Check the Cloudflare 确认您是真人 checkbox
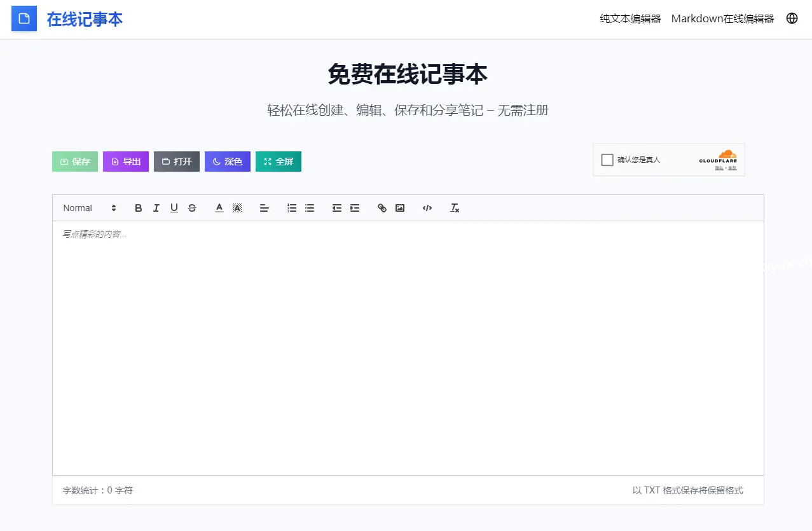812x531 pixels. pyautogui.click(x=607, y=160)
